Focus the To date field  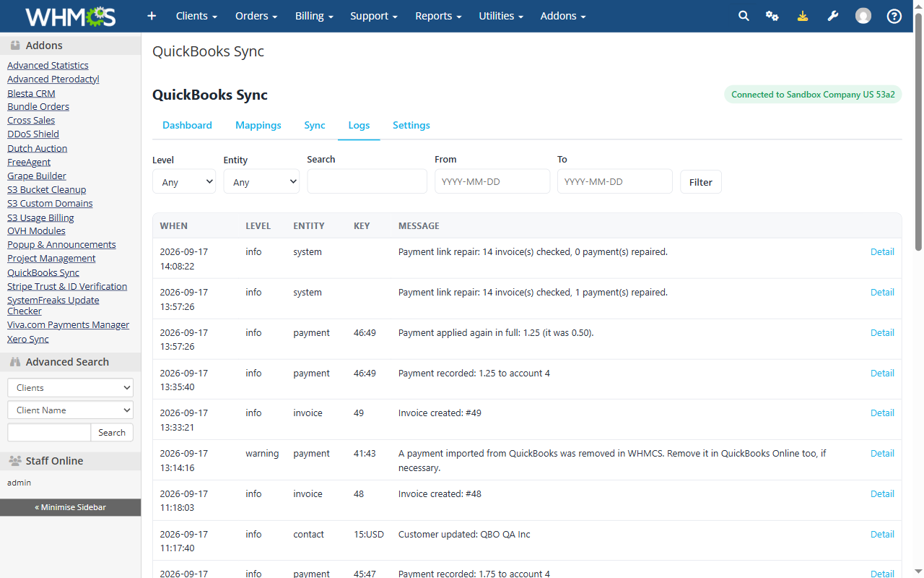(615, 181)
